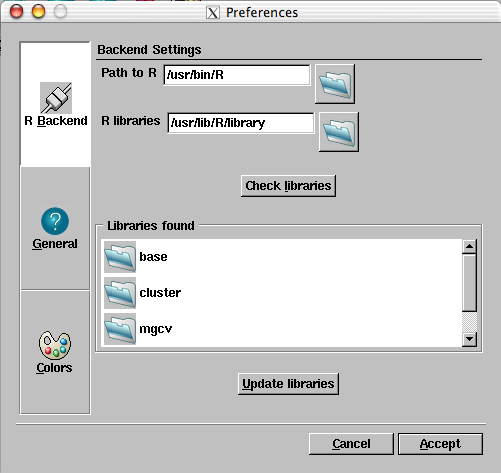501x473 pixels.
Task: Click Update libraries button
Action: click(288, 384)
